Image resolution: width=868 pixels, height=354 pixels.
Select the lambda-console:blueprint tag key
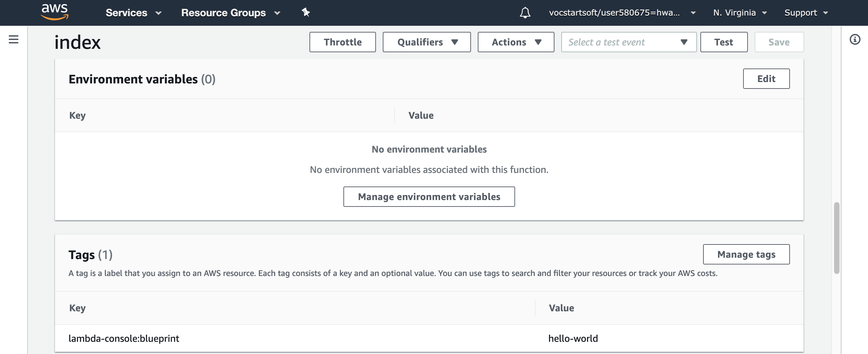pos(124,338)
